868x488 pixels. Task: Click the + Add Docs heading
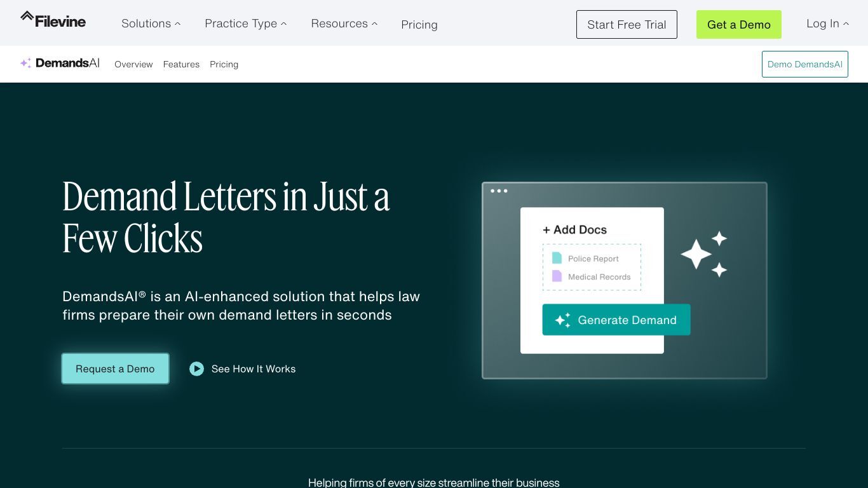(x=574, y=230)
